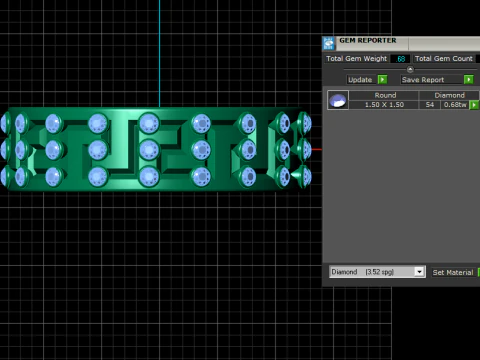Click the Round column header cell
480x360 pixels.
[x=385, y=95]
